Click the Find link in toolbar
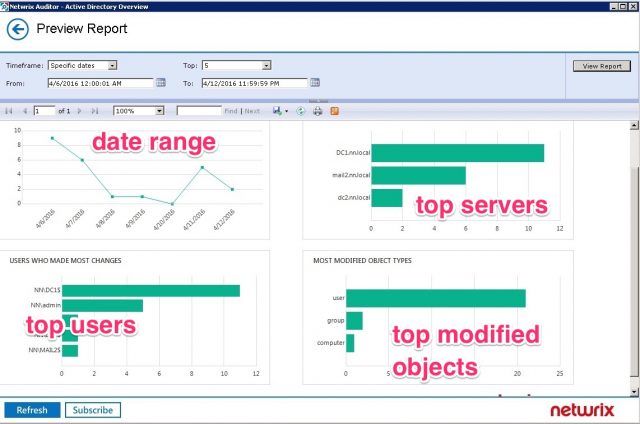Viewport: 640px width, 424px height. pos(231,111)
